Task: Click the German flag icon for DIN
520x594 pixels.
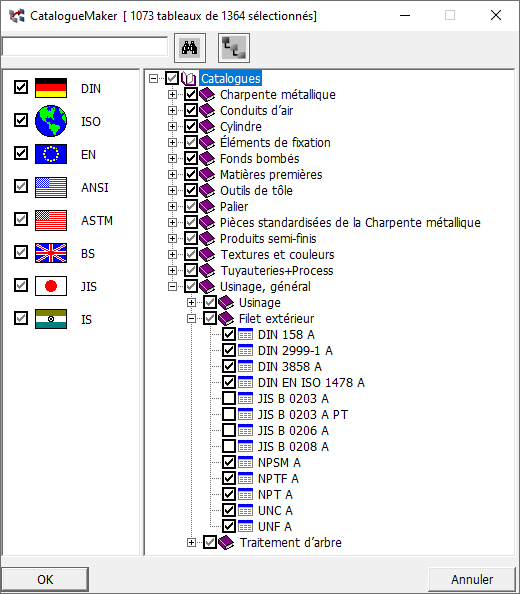Action: click(x=51, y=88)
